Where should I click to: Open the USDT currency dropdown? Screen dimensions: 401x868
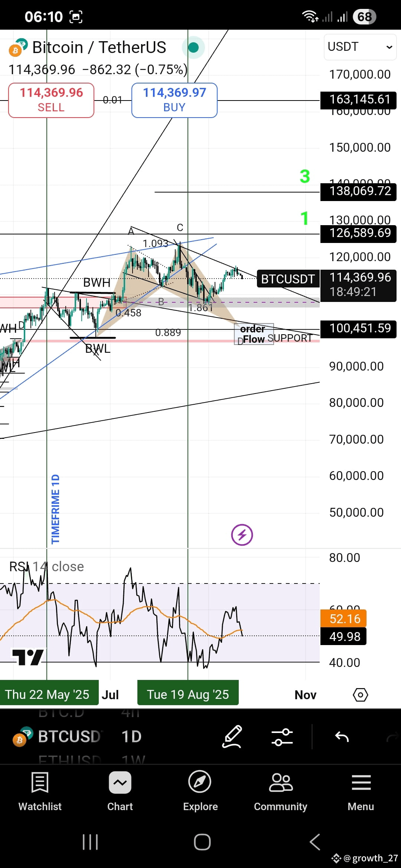point(360,47)
